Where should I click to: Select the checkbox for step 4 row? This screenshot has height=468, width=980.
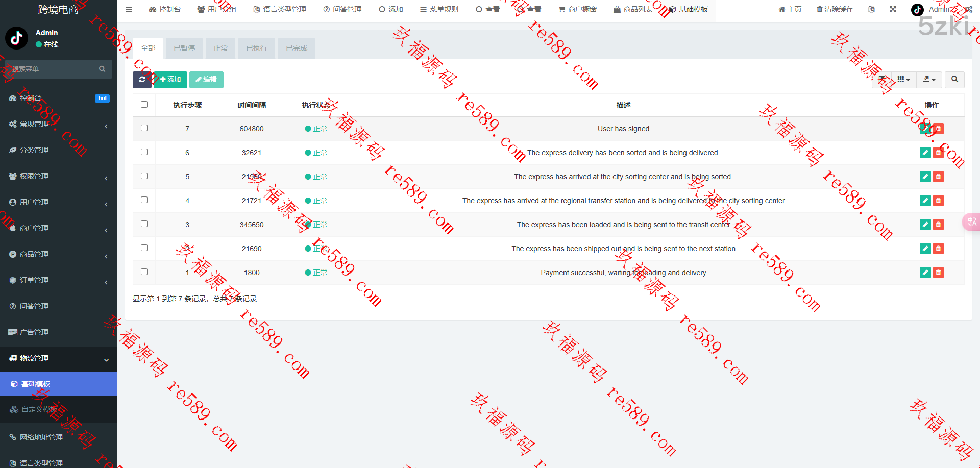pos(144,200)
